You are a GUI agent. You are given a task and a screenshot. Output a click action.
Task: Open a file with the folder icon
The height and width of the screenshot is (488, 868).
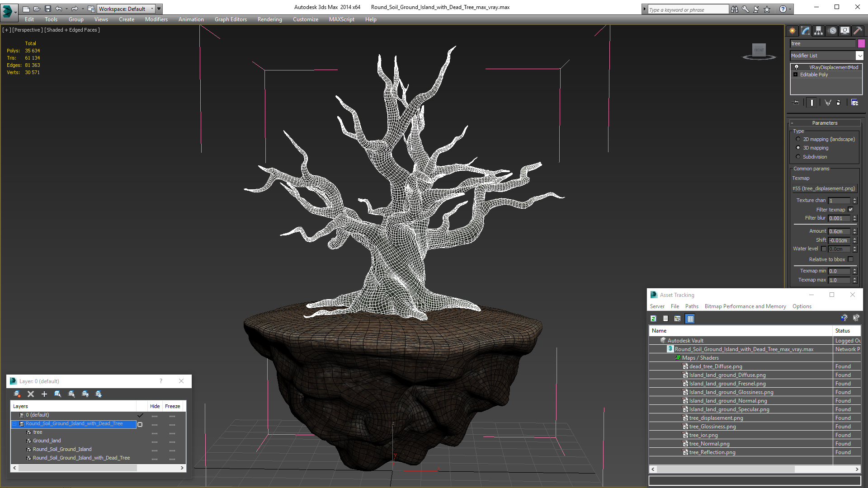(37, 9)
